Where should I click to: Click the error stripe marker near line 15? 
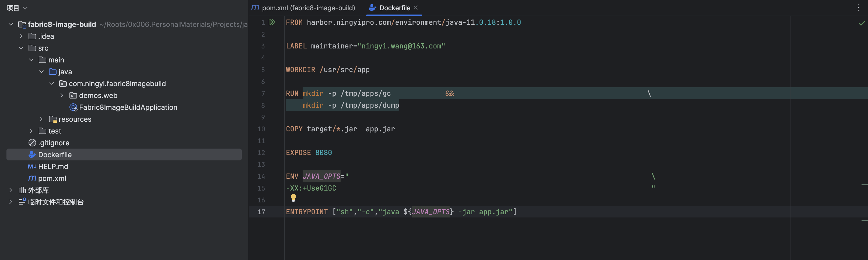coord(864,185)
